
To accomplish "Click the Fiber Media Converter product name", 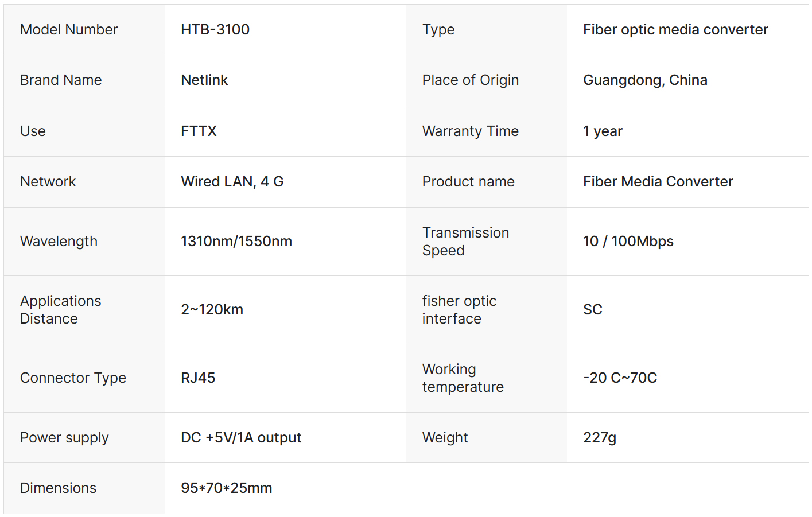I will 658,182.
